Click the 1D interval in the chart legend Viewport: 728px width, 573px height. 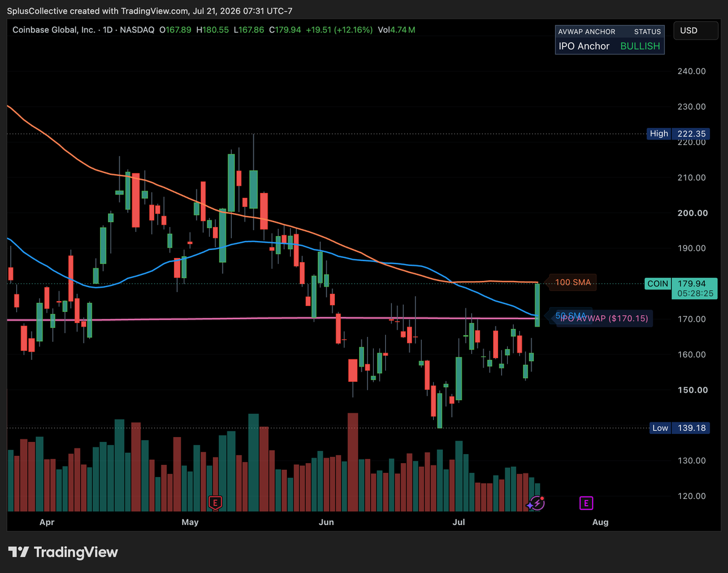[x=108, y=30]
